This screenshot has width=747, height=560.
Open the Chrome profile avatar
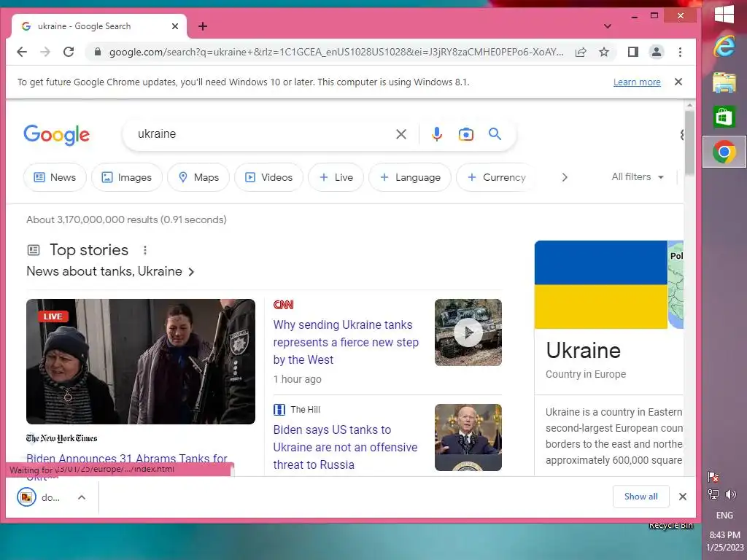(x=657, y=52)
